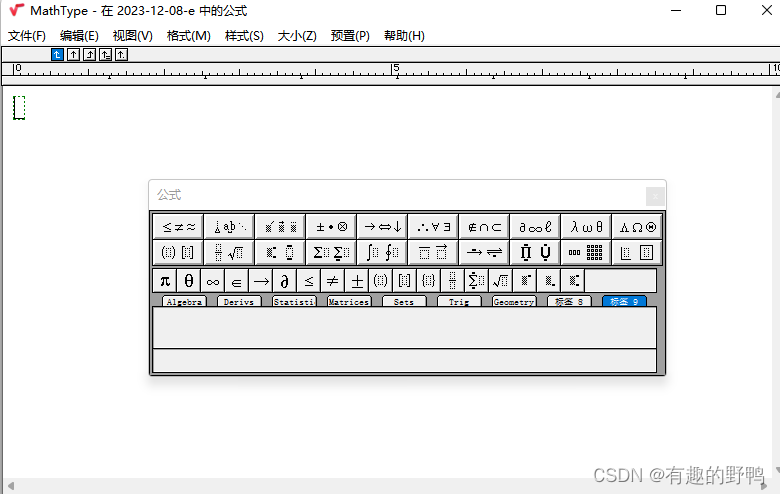The height and width of the screenshot is (494, 780).
Task: Open summation templates palette
Action: [x=331, y=252]
